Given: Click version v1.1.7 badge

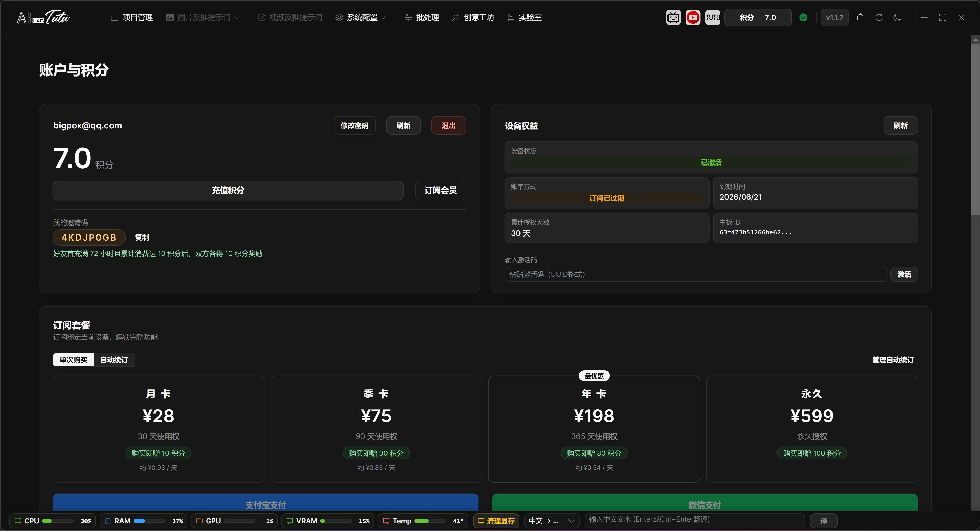Looking at the screenshot, I should pos(835,18).
